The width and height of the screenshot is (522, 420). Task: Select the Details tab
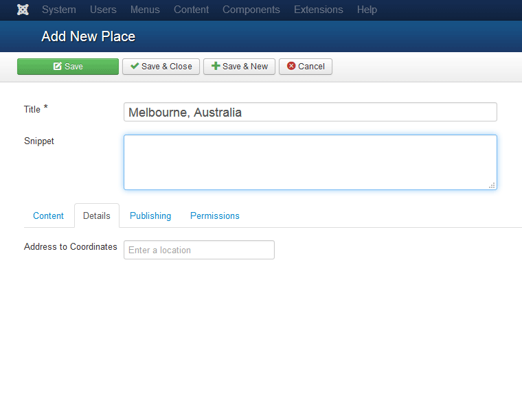pos(97,215)
